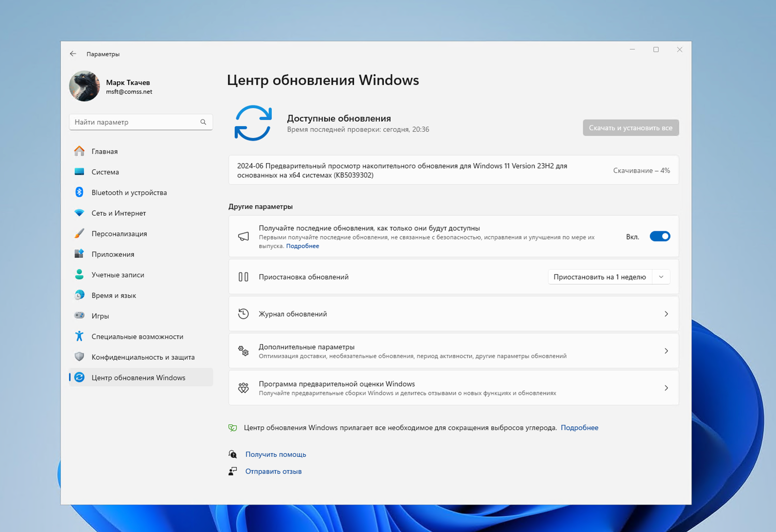Click the Bluetooth icon in sidebar
Image resolution: width=776 pixels, height=532 pixels.
coord(79,192)
